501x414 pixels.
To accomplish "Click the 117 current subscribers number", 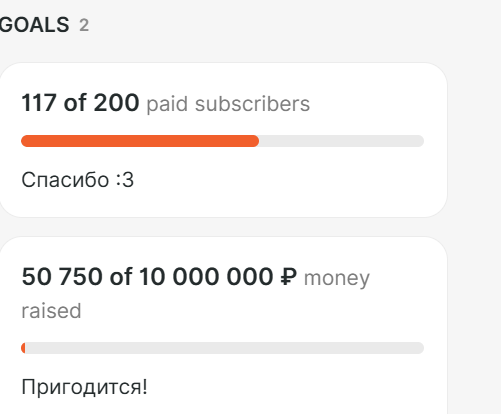I will click(39, 103).
